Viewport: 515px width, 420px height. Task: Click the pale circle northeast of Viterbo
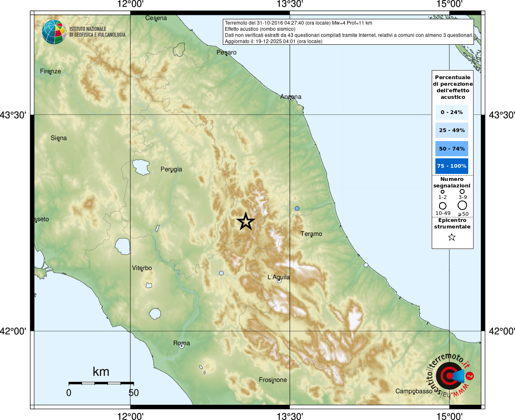[222, 273]
